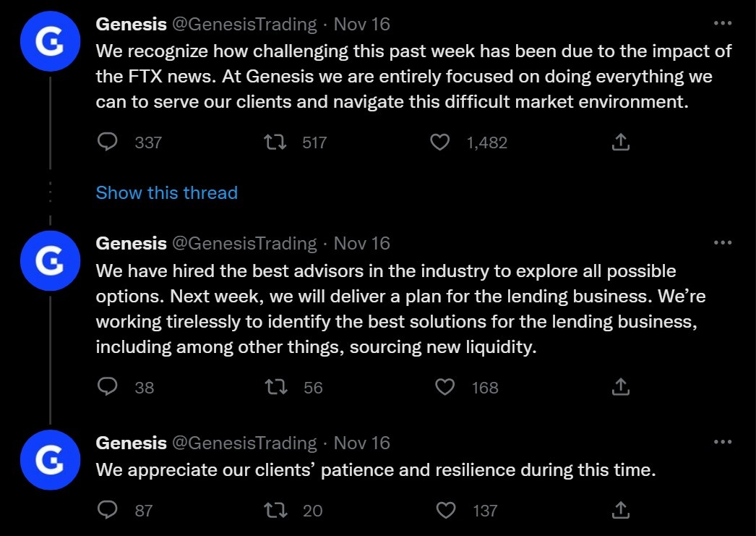Click @GenesisTrading handle on second tweet

click(244, 244)
